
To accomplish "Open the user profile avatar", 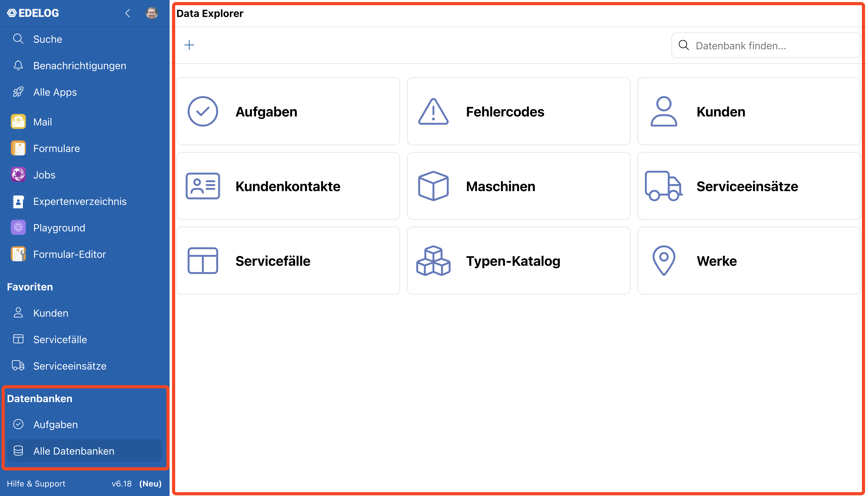I will [x=152, y=13].
